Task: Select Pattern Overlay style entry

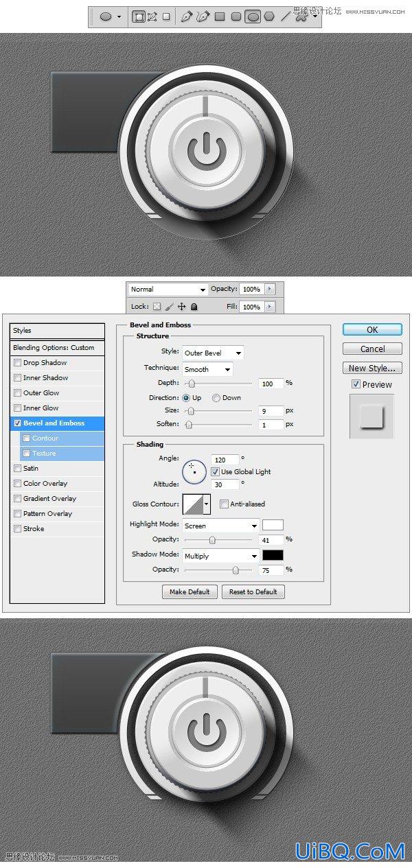Action: click(x=57, y=514)
